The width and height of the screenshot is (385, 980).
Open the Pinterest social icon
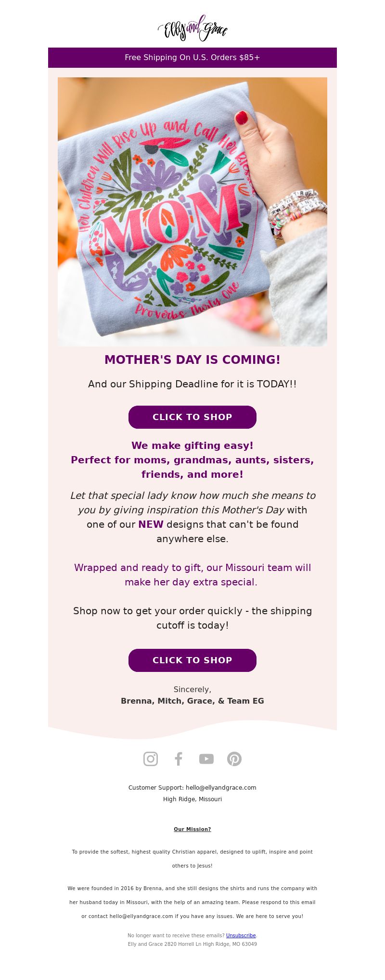point(234,759)
